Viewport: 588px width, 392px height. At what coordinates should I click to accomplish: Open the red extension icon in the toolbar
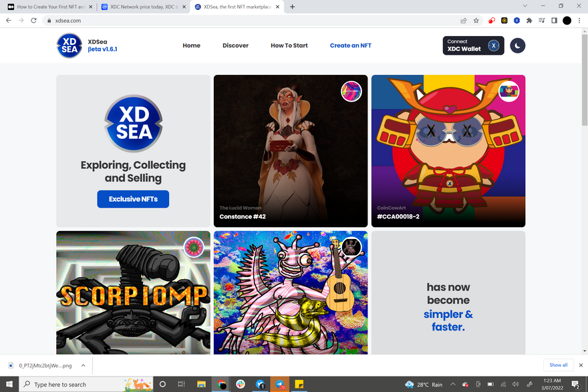point(492,21)
